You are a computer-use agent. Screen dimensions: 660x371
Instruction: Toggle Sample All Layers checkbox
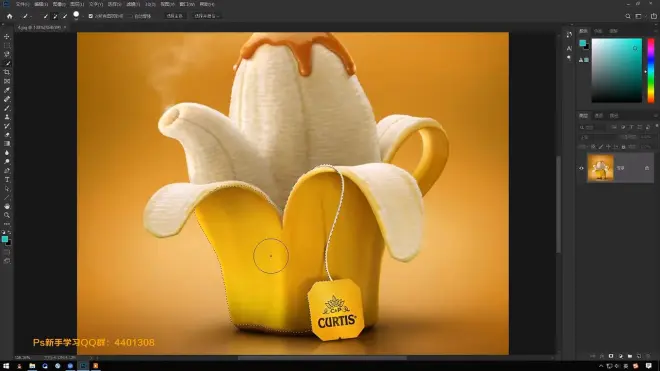(90, 16)
